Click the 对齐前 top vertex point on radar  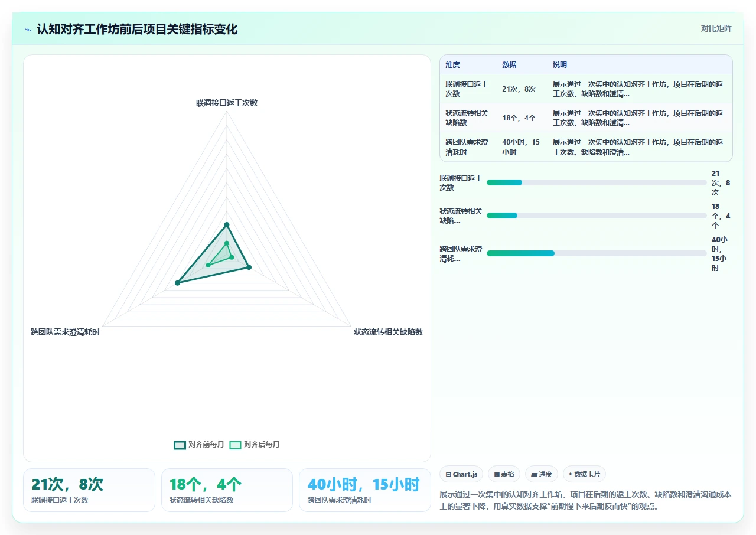tap(227, 224)
